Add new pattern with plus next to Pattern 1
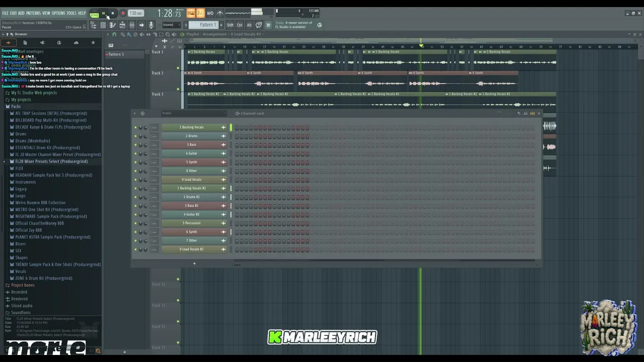Screen dimensions: 644x362 point(220,25)
